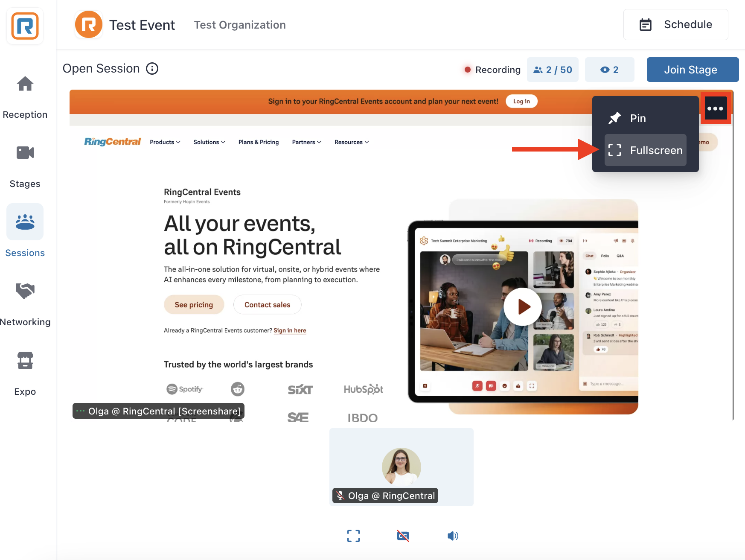This screenshot has height=560, width=745.
Task: Click the Recording status indicator
Action: coord(492,70)
